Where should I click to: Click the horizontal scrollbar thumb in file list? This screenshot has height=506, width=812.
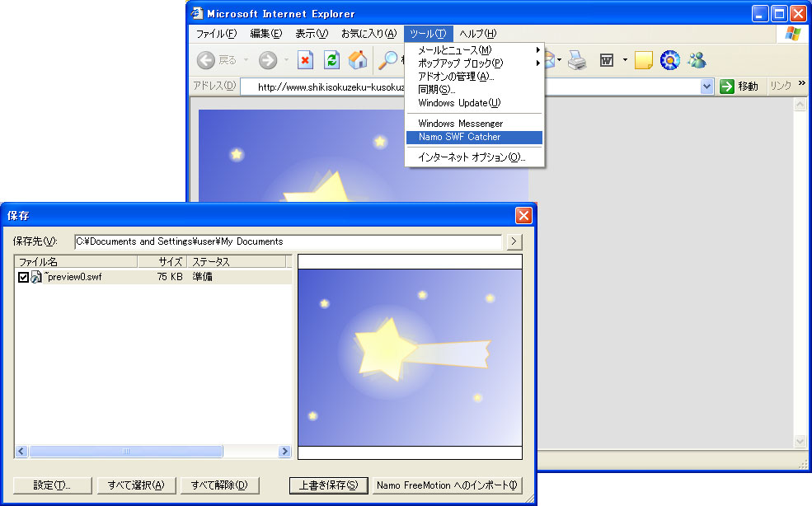(x=126, y=451)
